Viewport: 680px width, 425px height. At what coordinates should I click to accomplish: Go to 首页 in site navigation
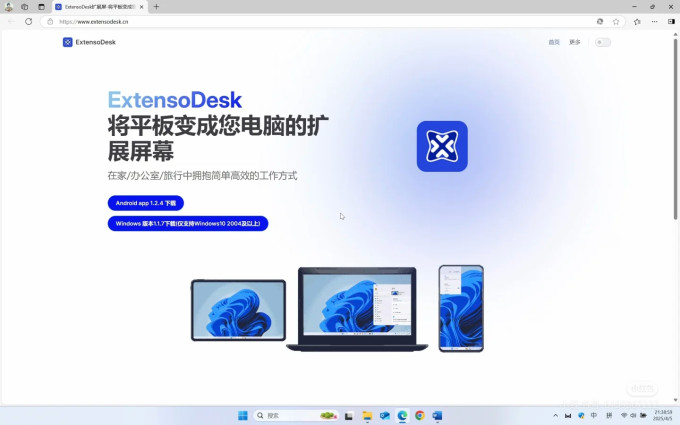554,42
